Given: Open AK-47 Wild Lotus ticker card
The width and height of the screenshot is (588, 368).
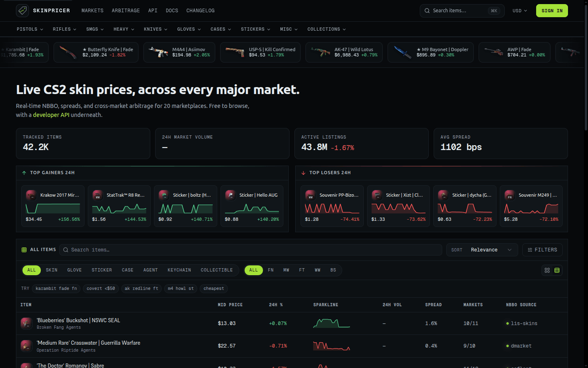Looking at the screenshot, I should 344,52.
